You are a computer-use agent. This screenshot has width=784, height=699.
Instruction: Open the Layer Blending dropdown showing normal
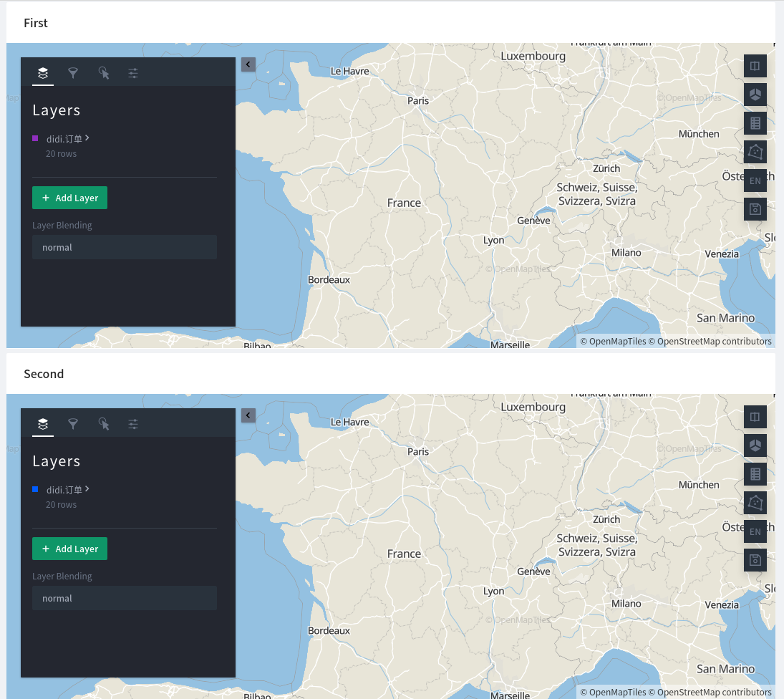125,247
